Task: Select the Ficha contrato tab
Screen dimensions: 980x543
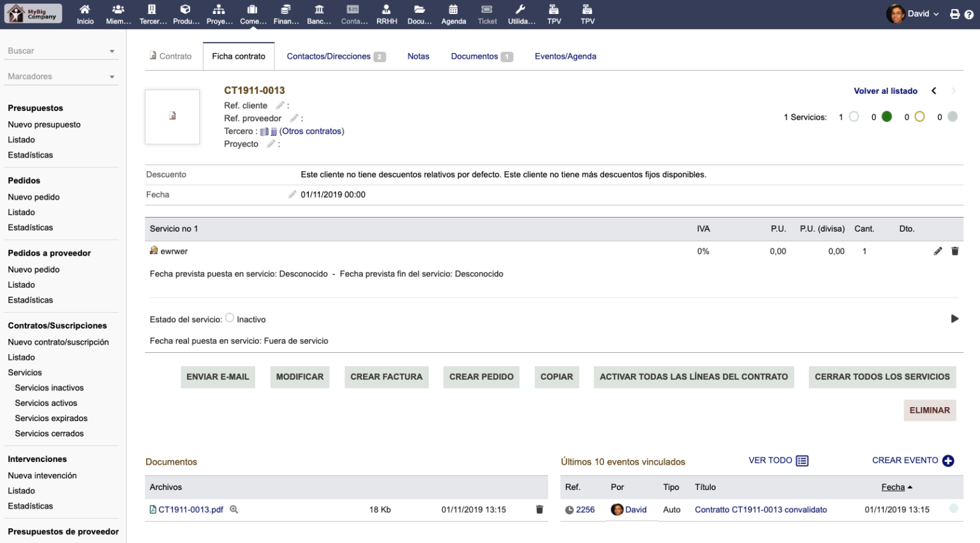Action: [239, 56]
